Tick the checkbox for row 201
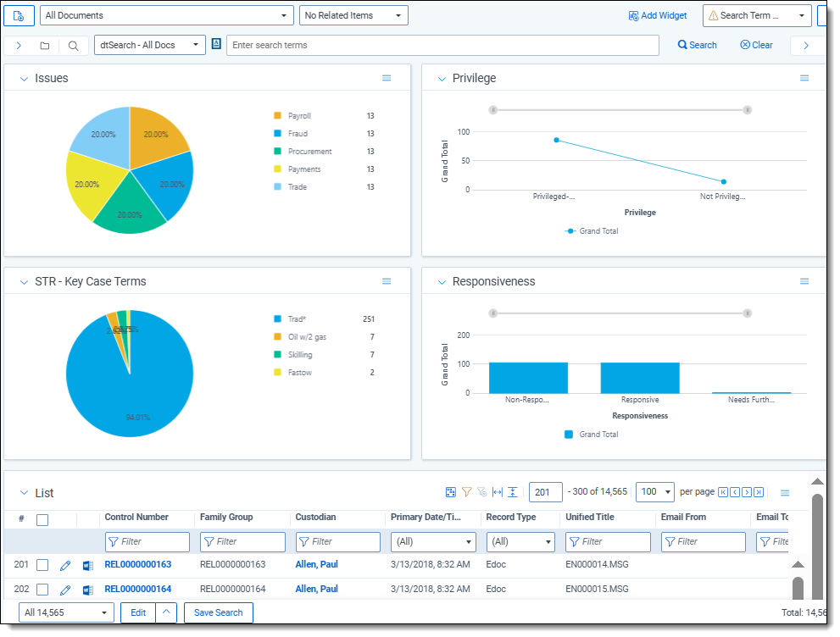Screen dimensions: 840x637 tap(42, 565)
